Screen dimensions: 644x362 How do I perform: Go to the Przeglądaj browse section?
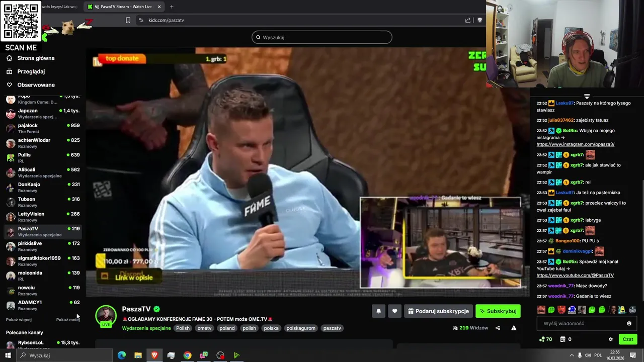[25, 71]
